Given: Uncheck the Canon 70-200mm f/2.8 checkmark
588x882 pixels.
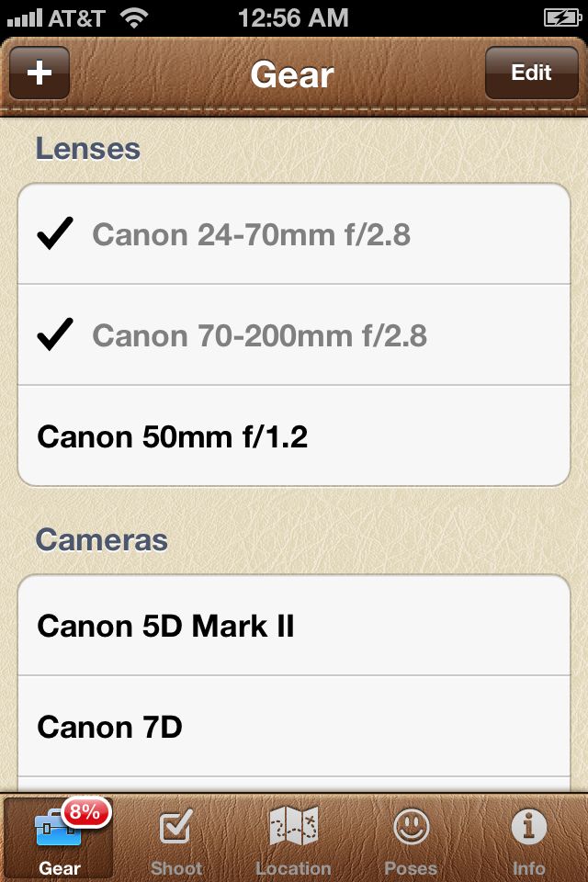Looking at the screenshot, I should (x=54, y=334).
